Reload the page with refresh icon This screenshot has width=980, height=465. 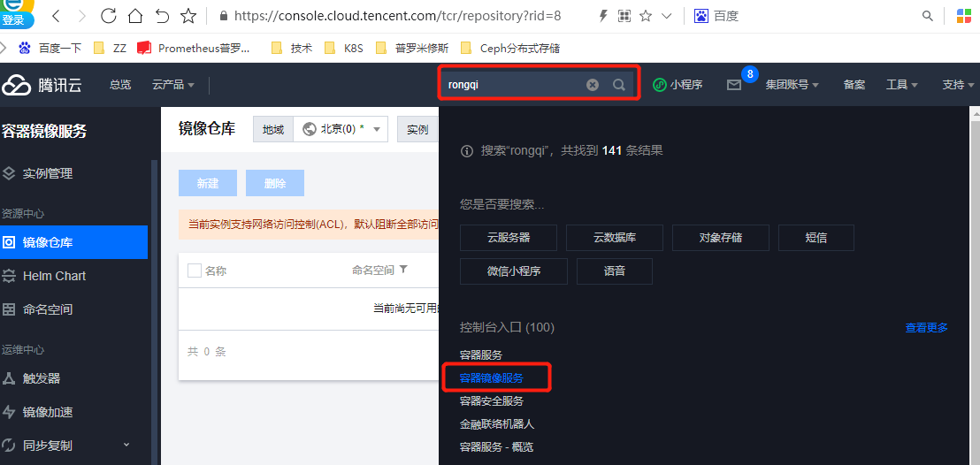pyautogui.click(x=109, y=16)
